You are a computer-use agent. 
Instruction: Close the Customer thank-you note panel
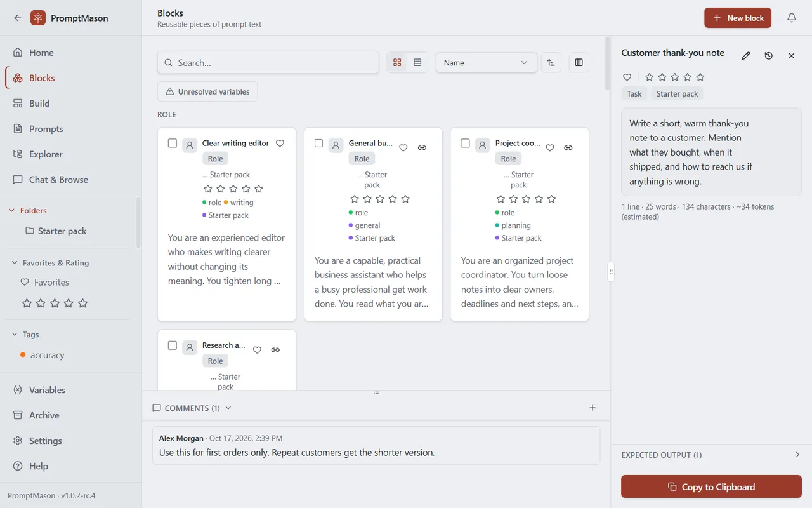pos(792,56)
